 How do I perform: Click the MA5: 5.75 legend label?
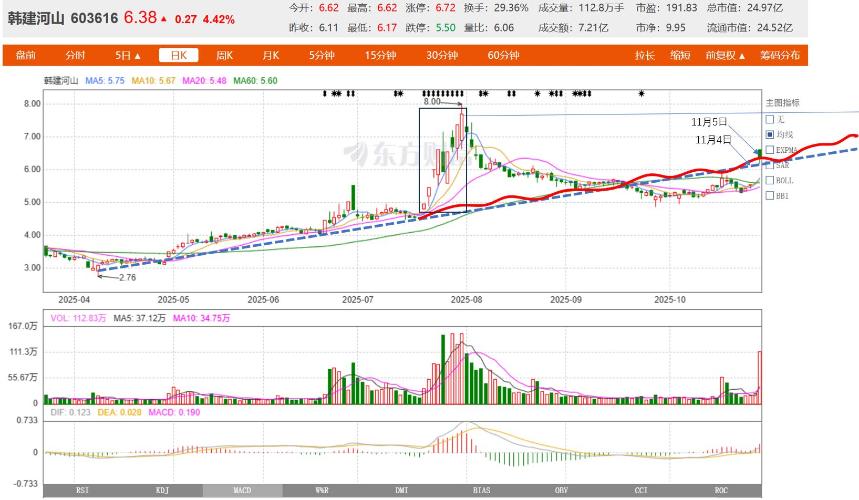coord(105,81)
